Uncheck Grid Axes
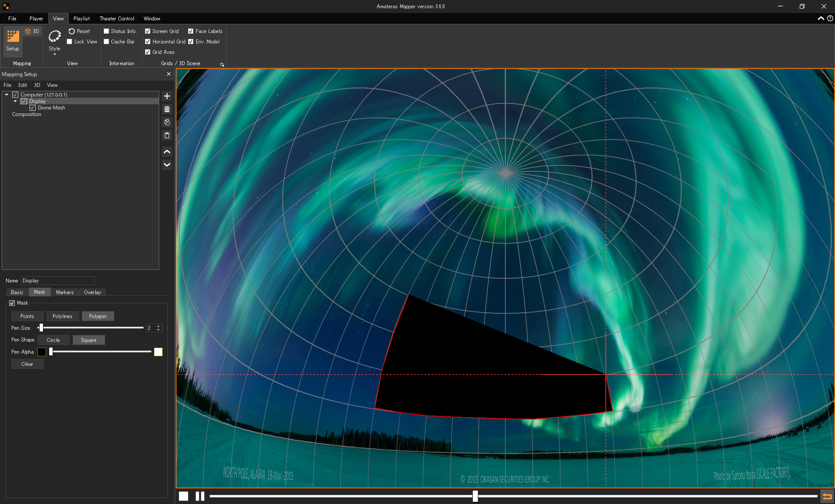Screen dimensions: 835x504 click(147, 52)
